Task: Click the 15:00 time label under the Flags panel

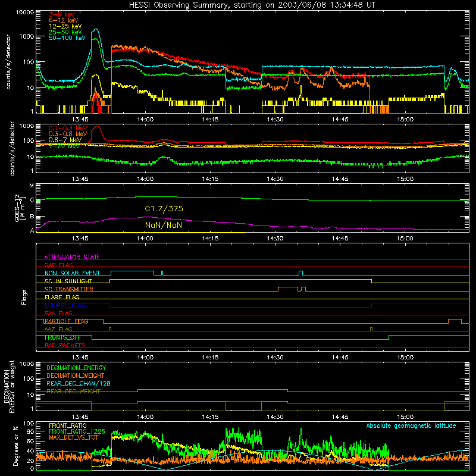Action: pyautogui.click(x=405, y=358)
